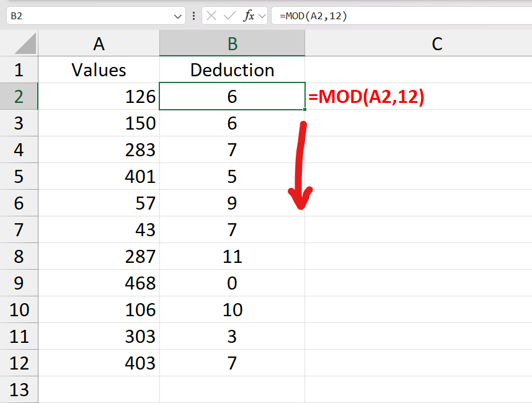The image size is (532, 403).
Task: Select cell containing 106
Action: [x=99, y=309]
